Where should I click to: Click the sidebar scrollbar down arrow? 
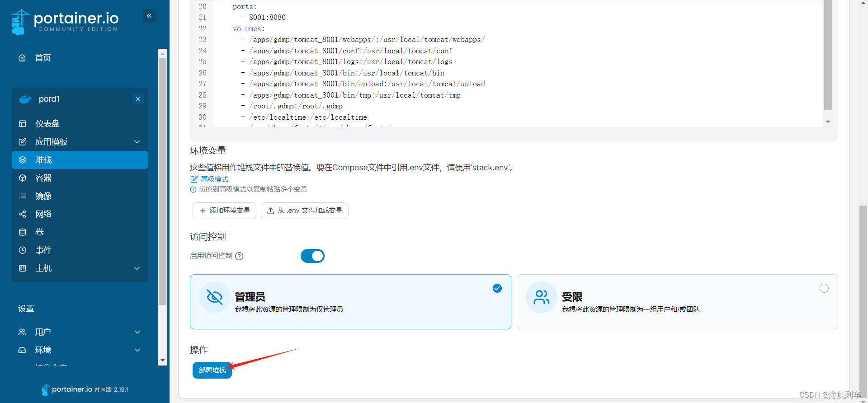pos(162,361)
